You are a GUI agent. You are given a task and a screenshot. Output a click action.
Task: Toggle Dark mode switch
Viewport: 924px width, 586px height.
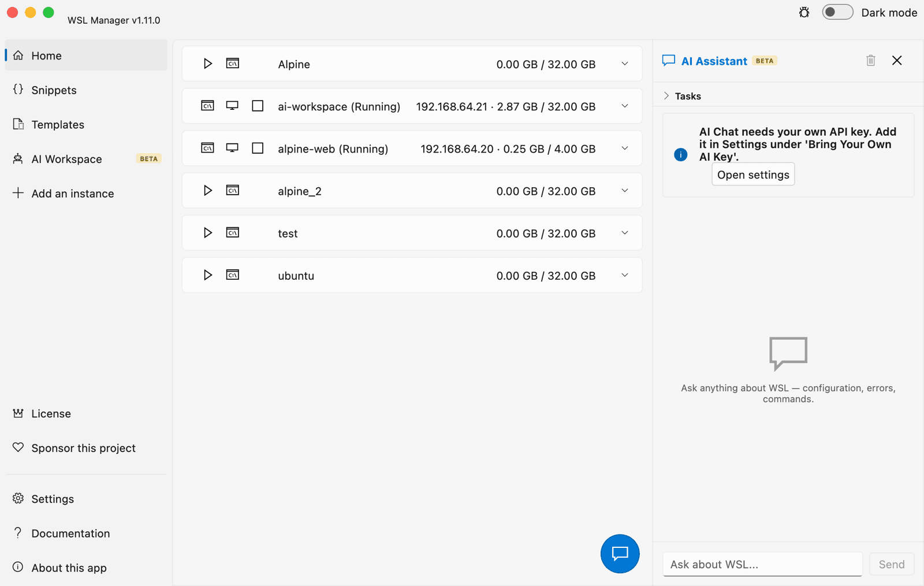(x=837, y=12)
